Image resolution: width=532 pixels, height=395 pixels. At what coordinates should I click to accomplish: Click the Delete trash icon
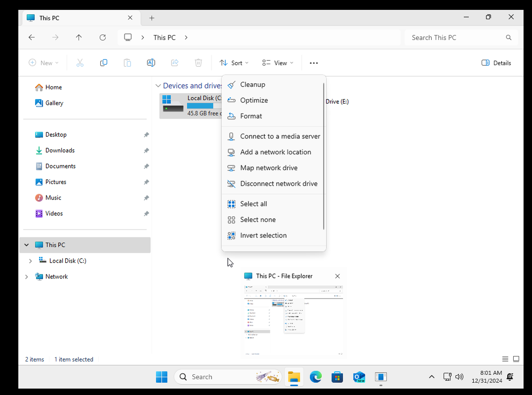point(199,63)
